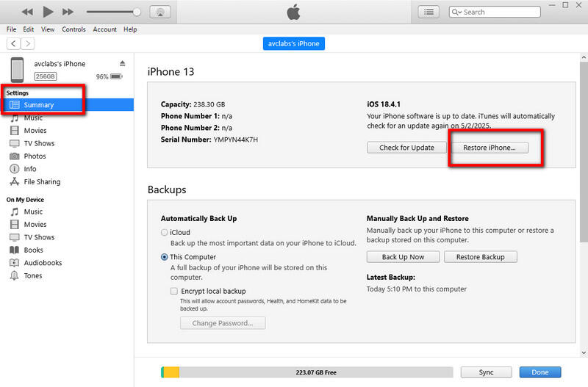
Task: Open the Account menu
Action: 104,29
